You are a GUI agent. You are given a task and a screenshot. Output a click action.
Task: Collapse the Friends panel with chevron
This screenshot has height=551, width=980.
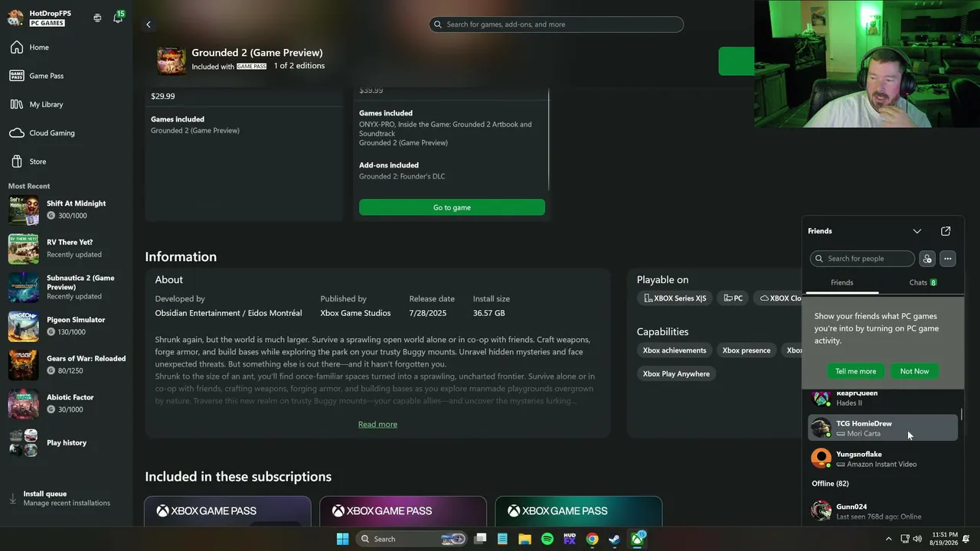click(x=917, y=231)
